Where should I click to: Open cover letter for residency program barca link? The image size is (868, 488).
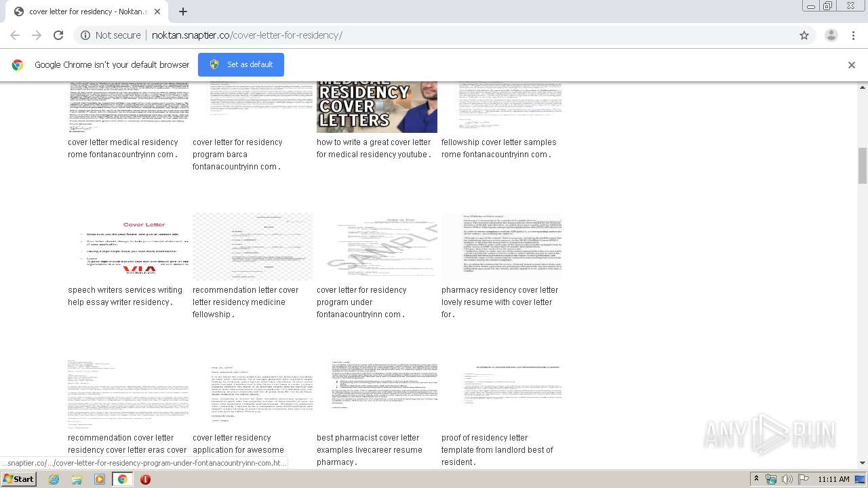(x=237, y=155)
